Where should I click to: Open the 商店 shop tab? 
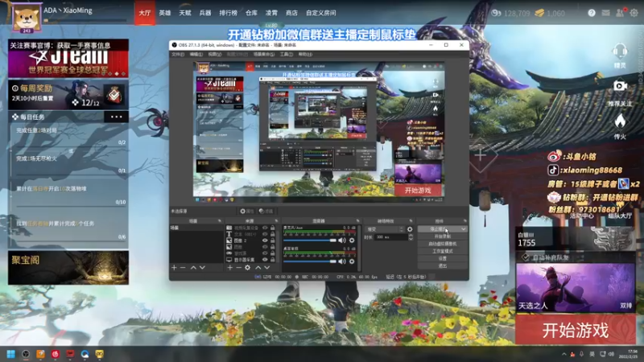coord(291,13)
